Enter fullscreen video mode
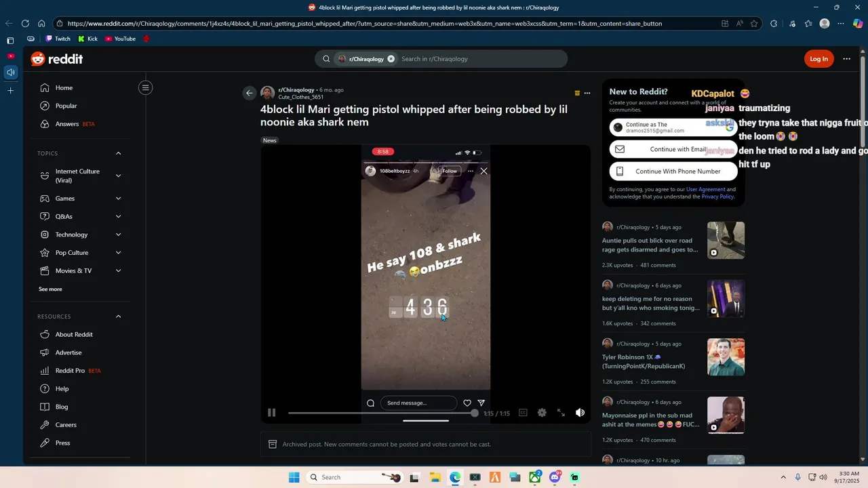The image size is (868, 488). click(x=561, y=413)
